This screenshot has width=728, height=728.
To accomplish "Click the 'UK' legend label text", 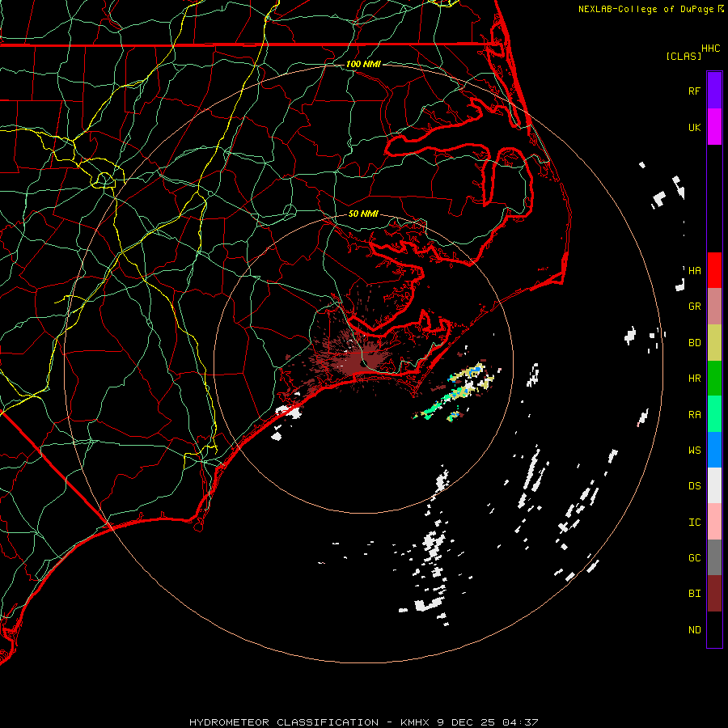I will coord(694,127).
